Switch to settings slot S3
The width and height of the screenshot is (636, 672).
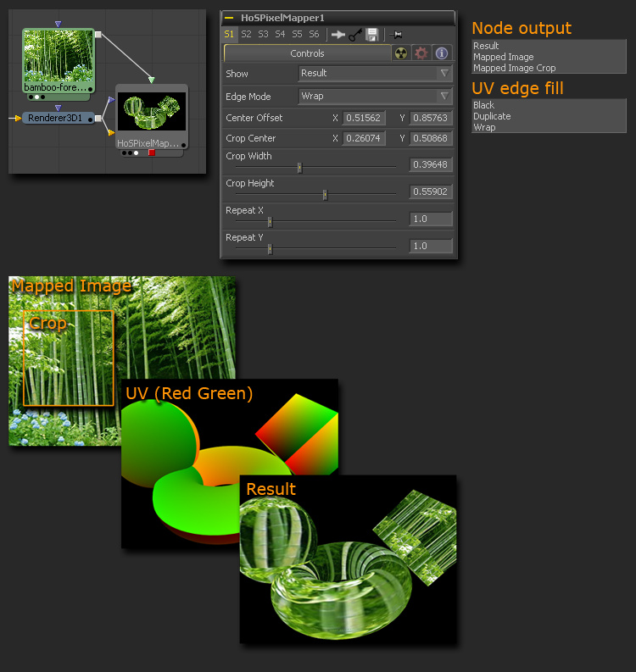tap(263, 34)
